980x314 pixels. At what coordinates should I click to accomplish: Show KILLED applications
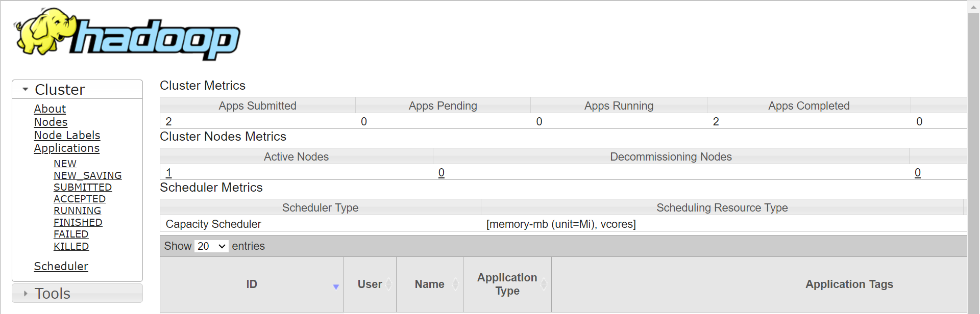point(71,246)
